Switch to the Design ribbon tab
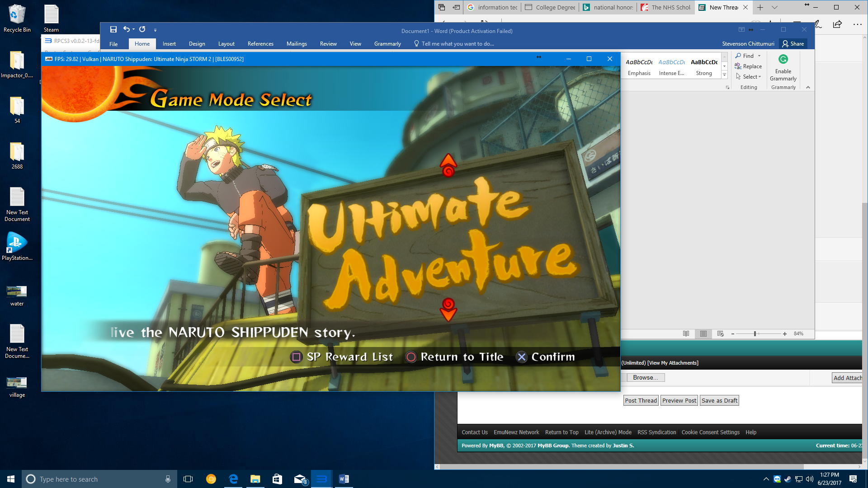This screenshot has width=868, height=488. tap(197, 44)
